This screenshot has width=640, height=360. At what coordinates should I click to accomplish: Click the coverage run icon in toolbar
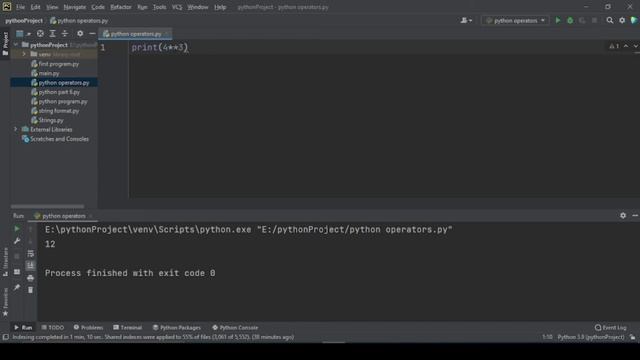click(582, 20)
